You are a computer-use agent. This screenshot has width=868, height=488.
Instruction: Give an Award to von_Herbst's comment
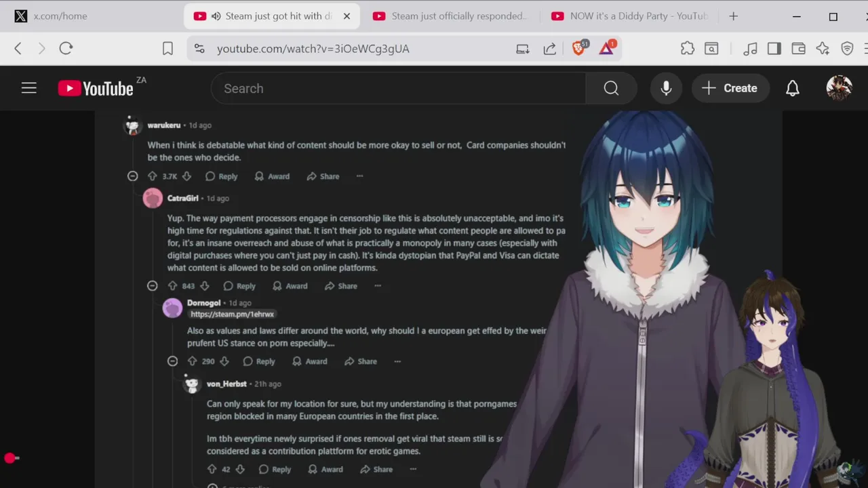point(325,469)
